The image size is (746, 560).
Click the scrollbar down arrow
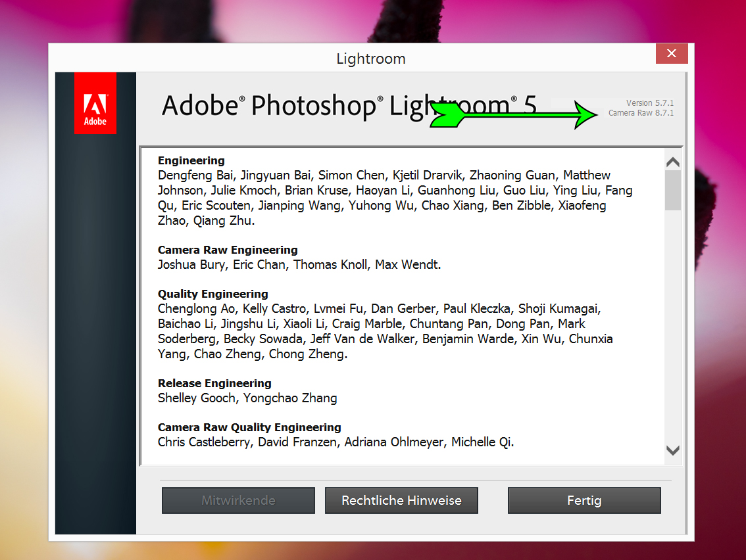click(x=672, y=450)
